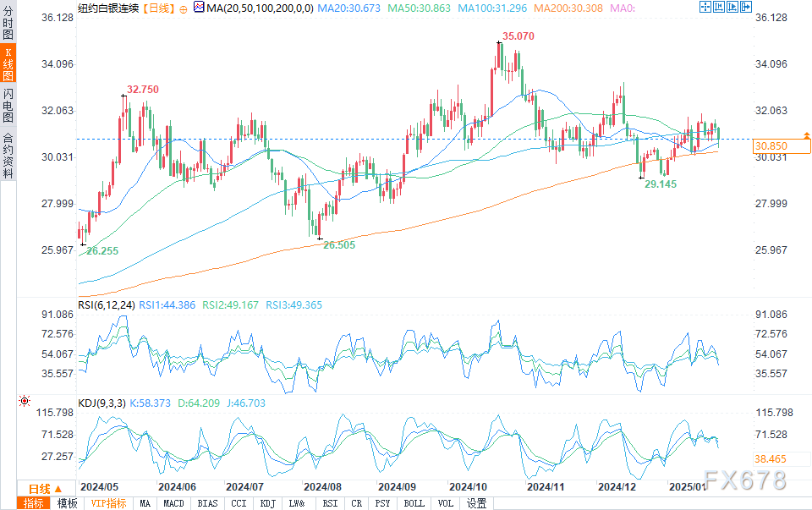
Task: Click the 设置 settings button
Action: point(476,503)
